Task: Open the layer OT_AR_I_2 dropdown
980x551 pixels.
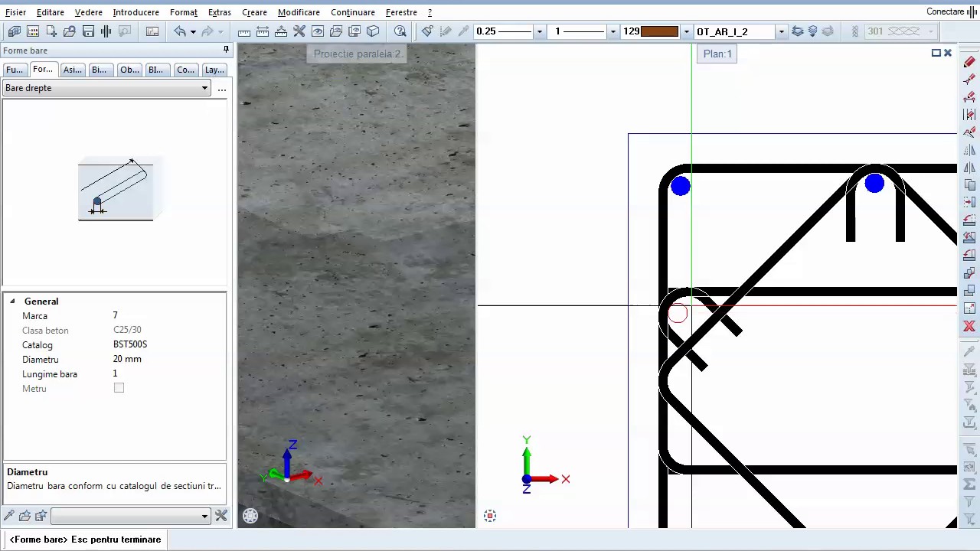Action: pos(781,31)
